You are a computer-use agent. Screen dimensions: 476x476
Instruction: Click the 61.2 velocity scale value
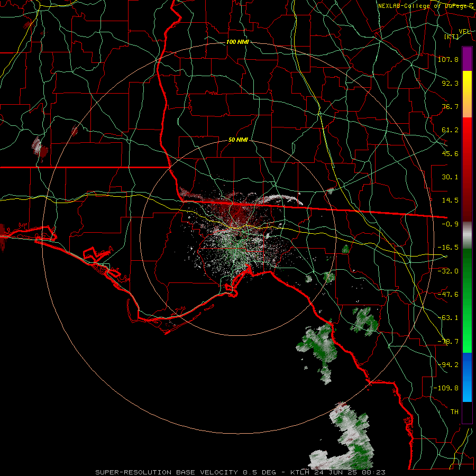[450, 130]
